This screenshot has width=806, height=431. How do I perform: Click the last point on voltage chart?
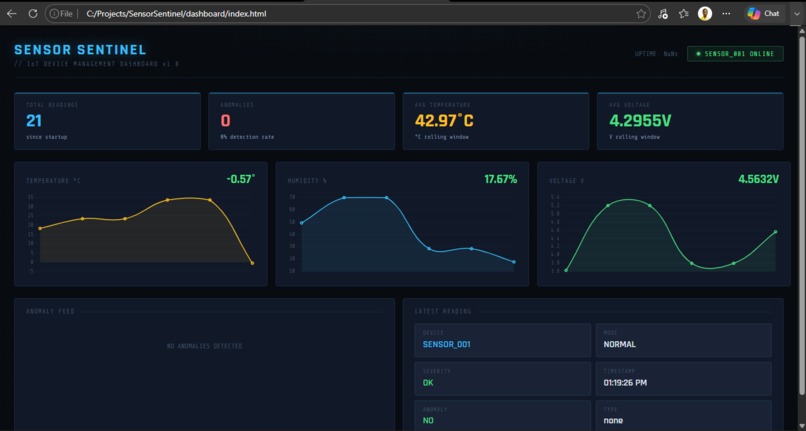point(776,232)
